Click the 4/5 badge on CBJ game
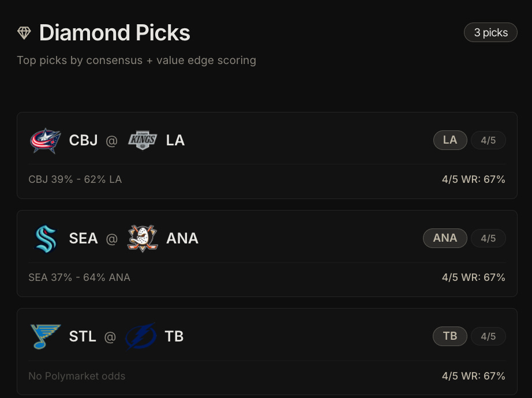532x398 pixels. point(488,141)
